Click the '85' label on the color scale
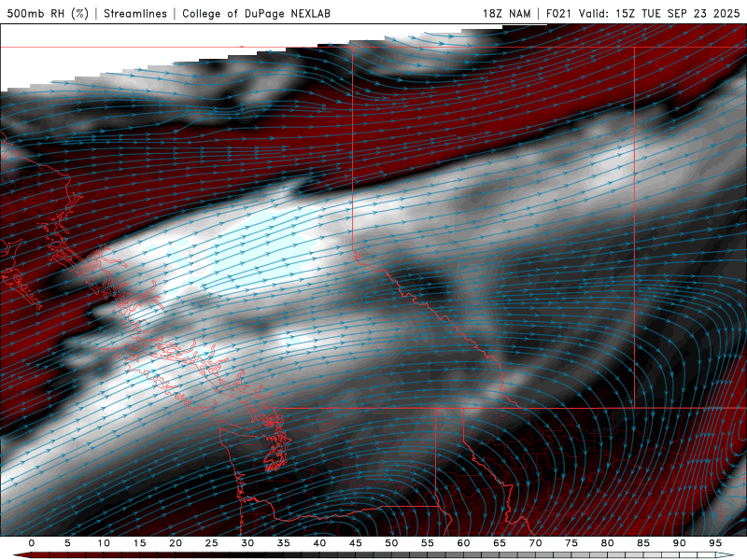The image size is (747, 560). [x=643, y=543]
